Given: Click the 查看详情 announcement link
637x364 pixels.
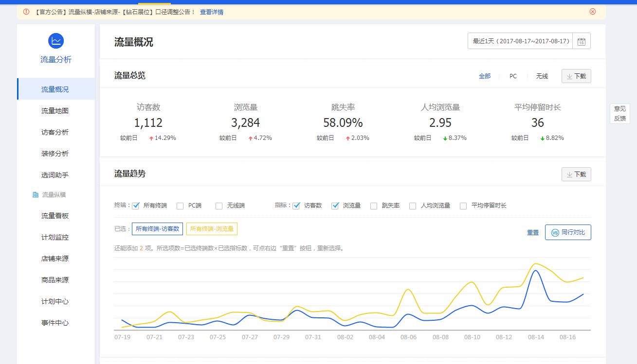Looking at the screenshot, I should [x=212, y=12].
